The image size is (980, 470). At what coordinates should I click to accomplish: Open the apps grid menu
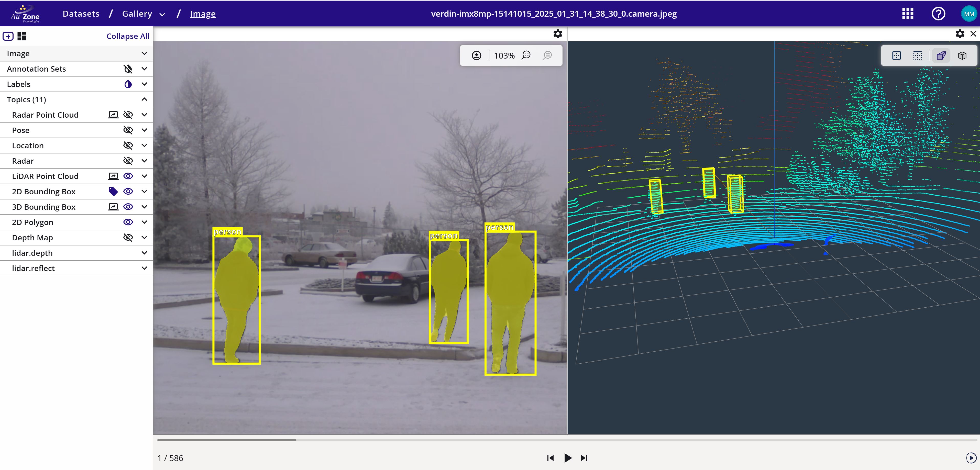(908, 14)
